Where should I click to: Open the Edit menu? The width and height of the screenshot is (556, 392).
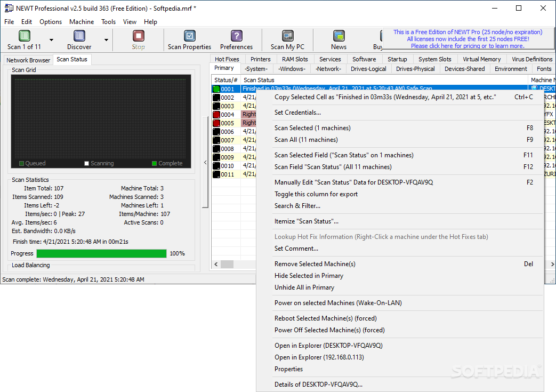27,22
